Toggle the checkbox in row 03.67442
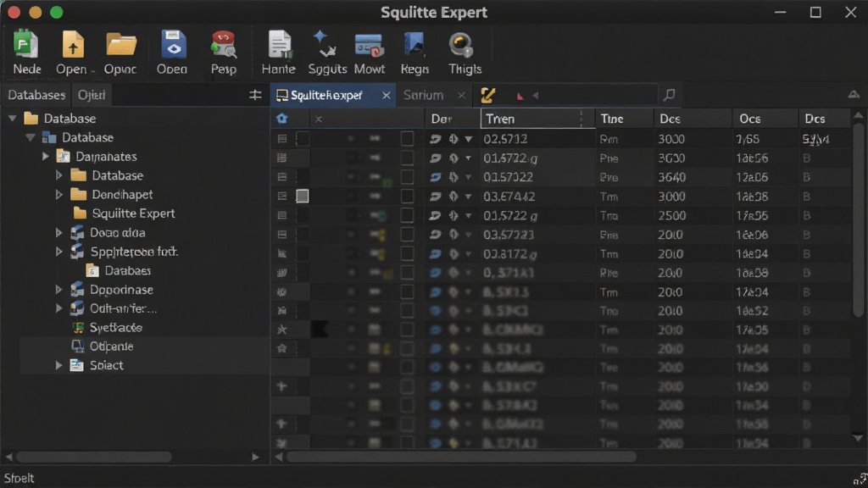This screenshot has width=868, height=488. [x=407, y=197]
